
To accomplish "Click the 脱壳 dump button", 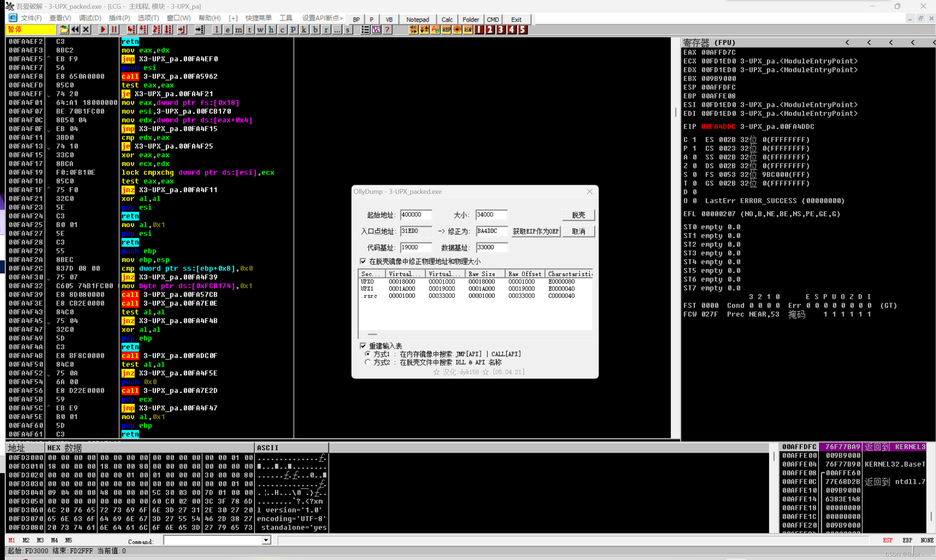I will coord(578,215).
